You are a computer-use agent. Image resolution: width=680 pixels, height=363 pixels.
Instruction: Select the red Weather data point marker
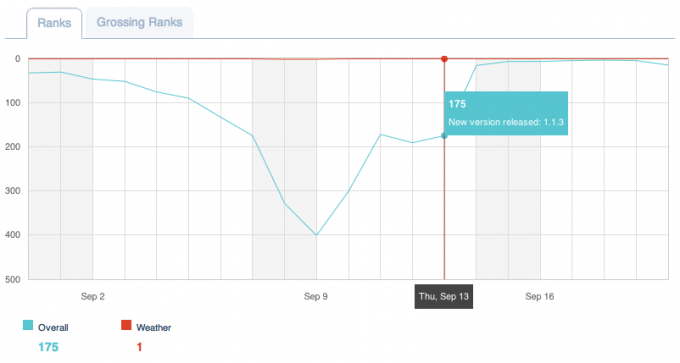coord(444,59)
